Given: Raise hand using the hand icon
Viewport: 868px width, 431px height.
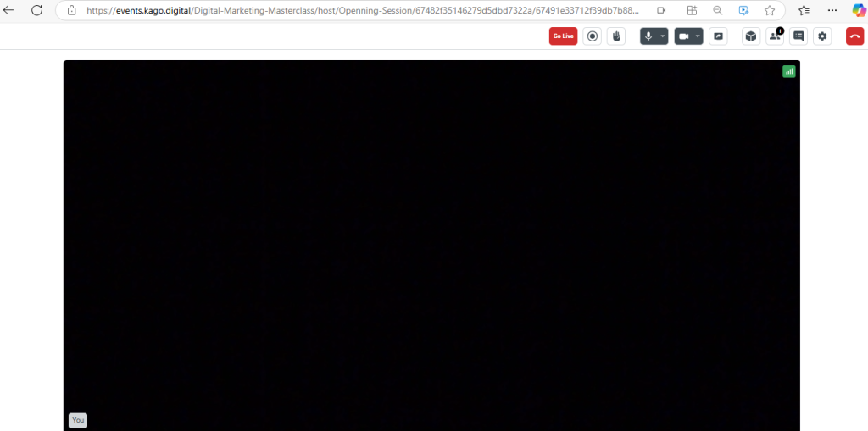Looking at the screenshot, I should tap(616, 36).
